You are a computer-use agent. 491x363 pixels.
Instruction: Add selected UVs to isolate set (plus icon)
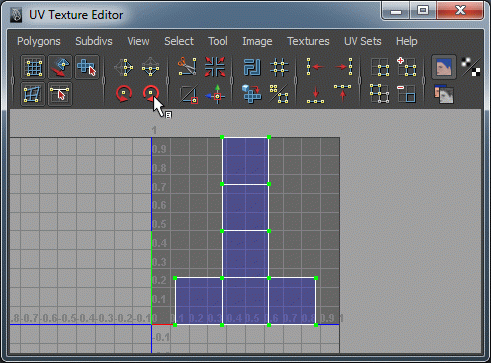(x=406, y=67)
